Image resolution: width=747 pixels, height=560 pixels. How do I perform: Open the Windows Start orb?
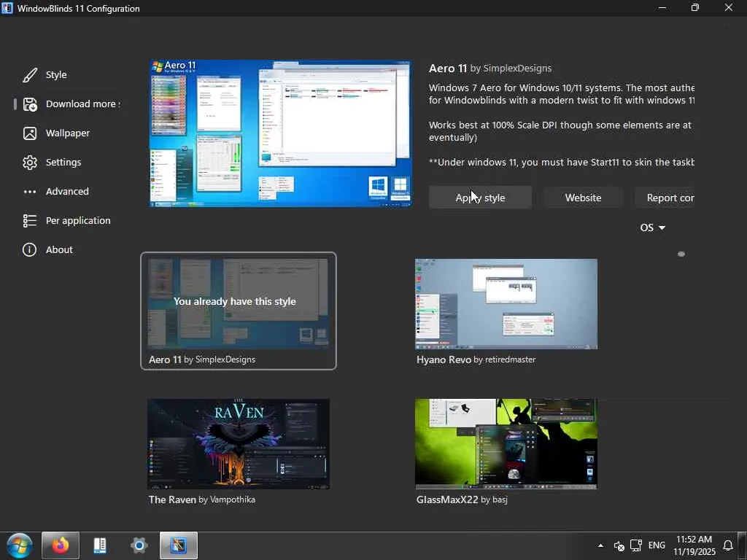click(x=19, y=545)
